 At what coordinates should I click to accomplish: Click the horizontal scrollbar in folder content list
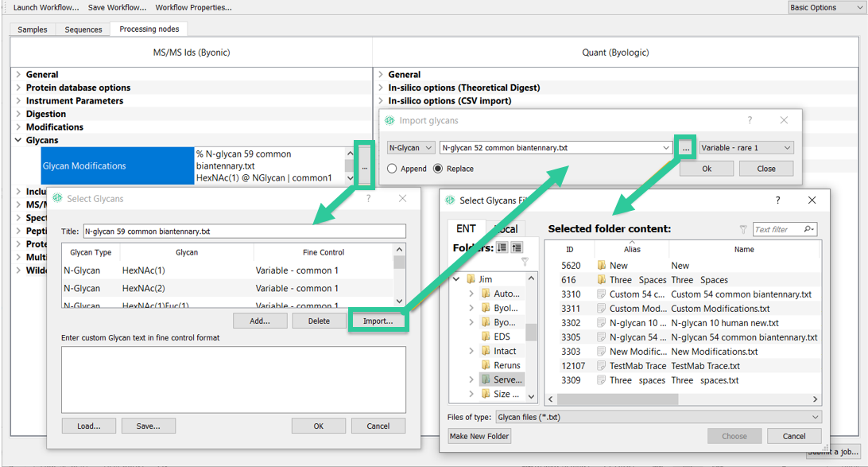coord(618,399)
